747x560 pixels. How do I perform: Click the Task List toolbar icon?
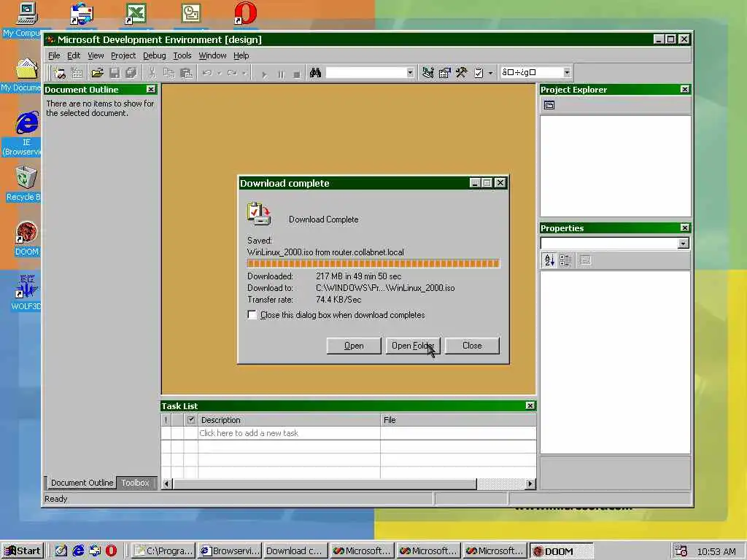(x=479, y=73)
